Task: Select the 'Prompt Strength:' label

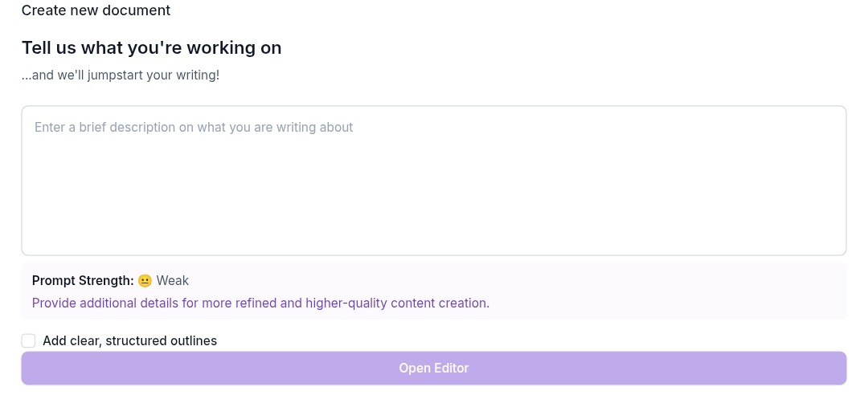Action: 83,281
